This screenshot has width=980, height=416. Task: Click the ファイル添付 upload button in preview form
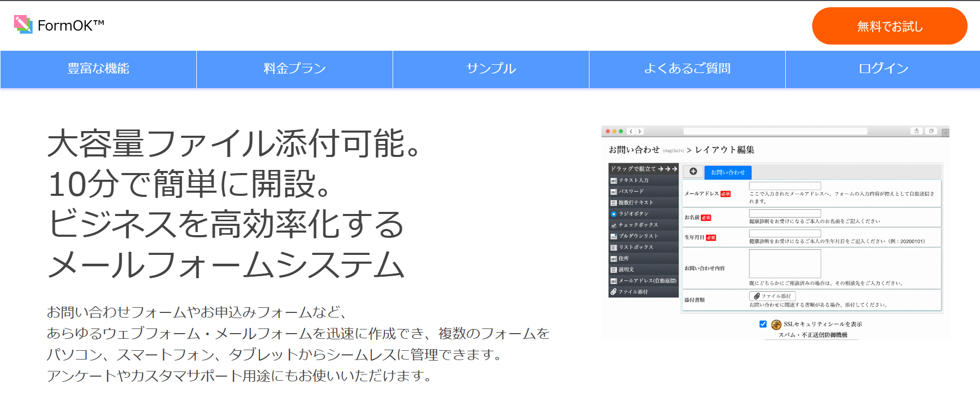772,296
